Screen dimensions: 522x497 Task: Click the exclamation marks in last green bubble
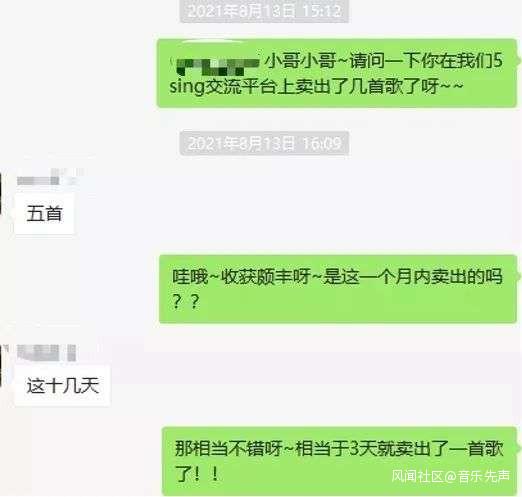coord(206,474)
